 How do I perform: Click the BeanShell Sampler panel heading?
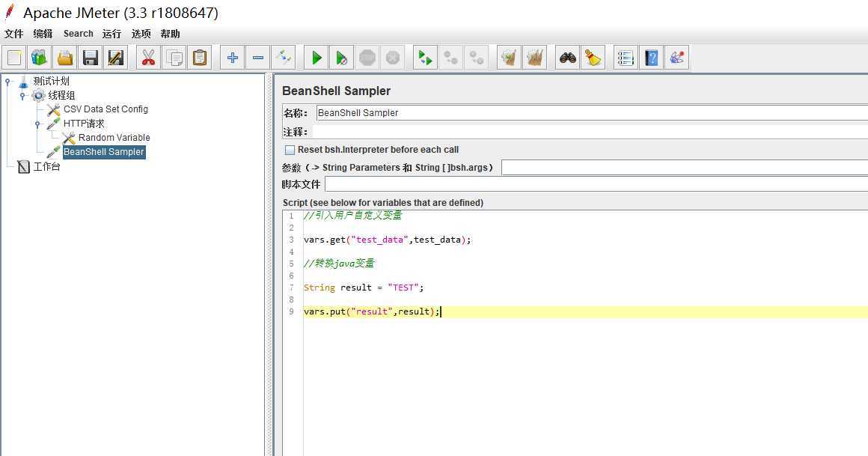point(337,91)
